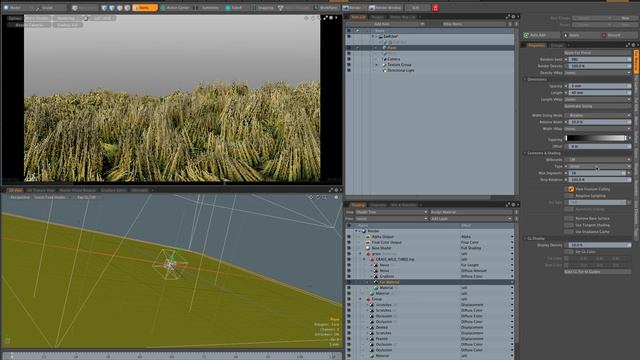Toggle visibility of Final Color Output layer

coord(349,242)
